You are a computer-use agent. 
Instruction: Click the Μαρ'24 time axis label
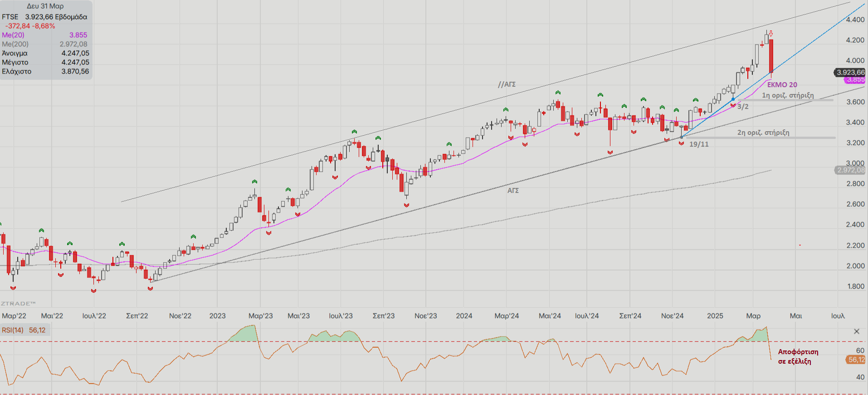(507, 316)
